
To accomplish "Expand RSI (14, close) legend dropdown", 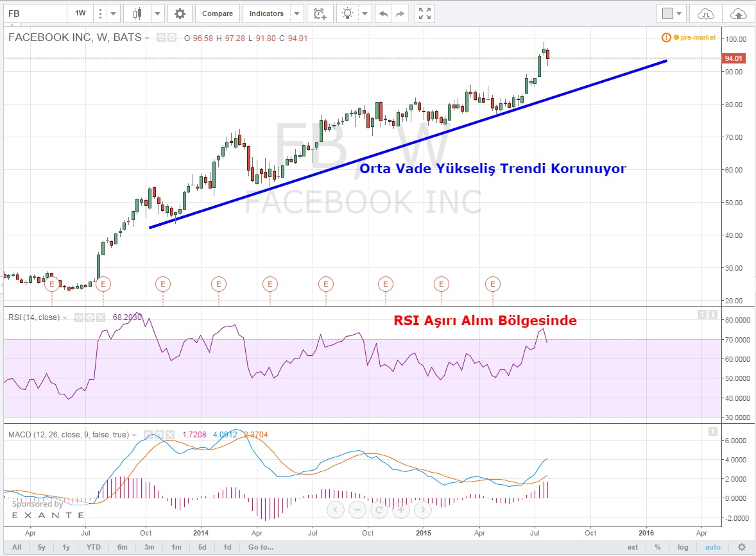I will point(65,318).
